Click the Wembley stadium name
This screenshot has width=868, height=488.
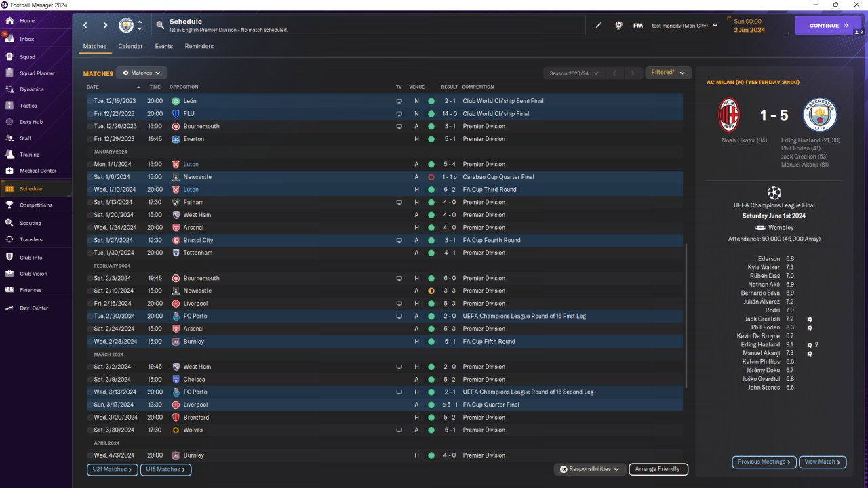tap(781, 228)
